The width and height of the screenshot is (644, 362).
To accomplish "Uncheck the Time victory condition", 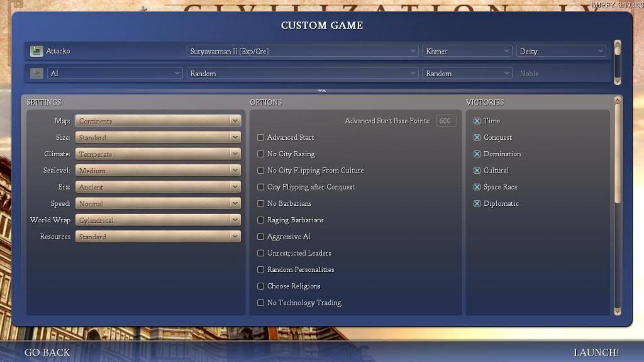I will [x=477, y=121].
